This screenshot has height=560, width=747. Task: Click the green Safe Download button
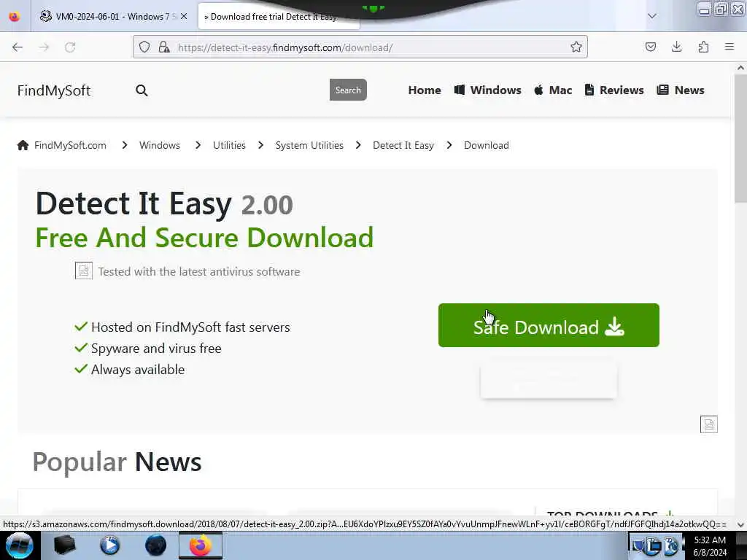click(549, 325)
